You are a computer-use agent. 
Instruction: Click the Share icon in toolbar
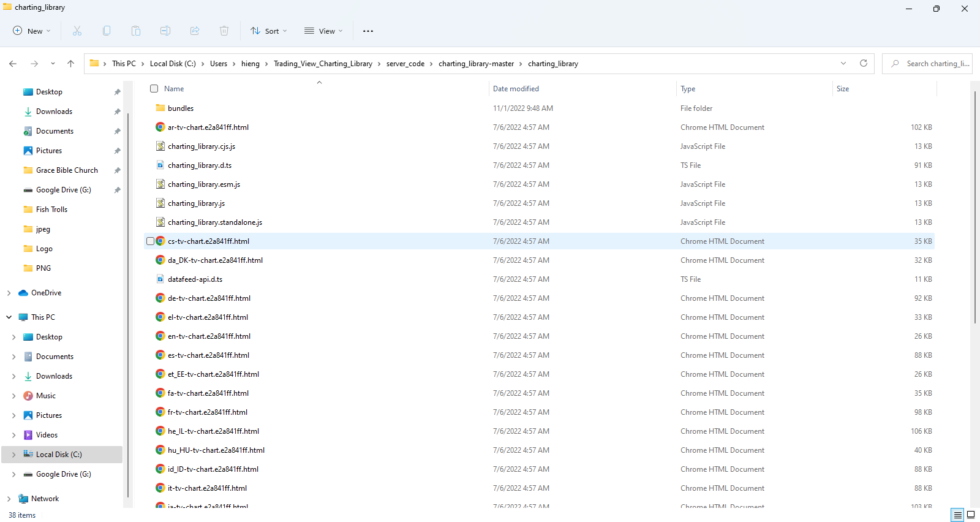click(195, 31)
